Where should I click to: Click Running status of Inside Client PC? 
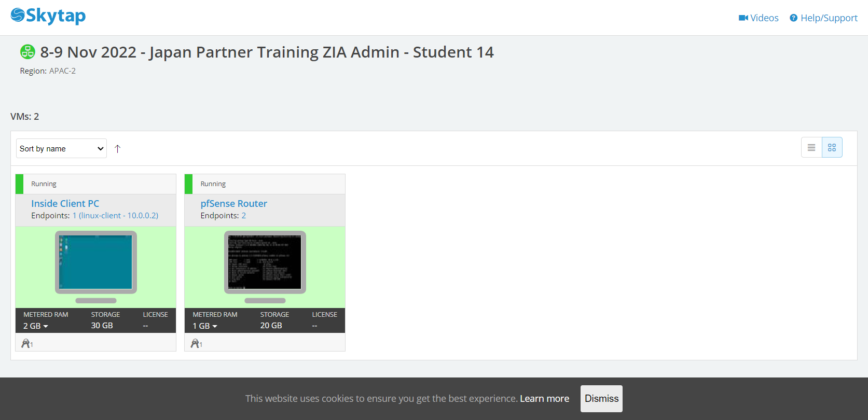[x=44, y=184]
